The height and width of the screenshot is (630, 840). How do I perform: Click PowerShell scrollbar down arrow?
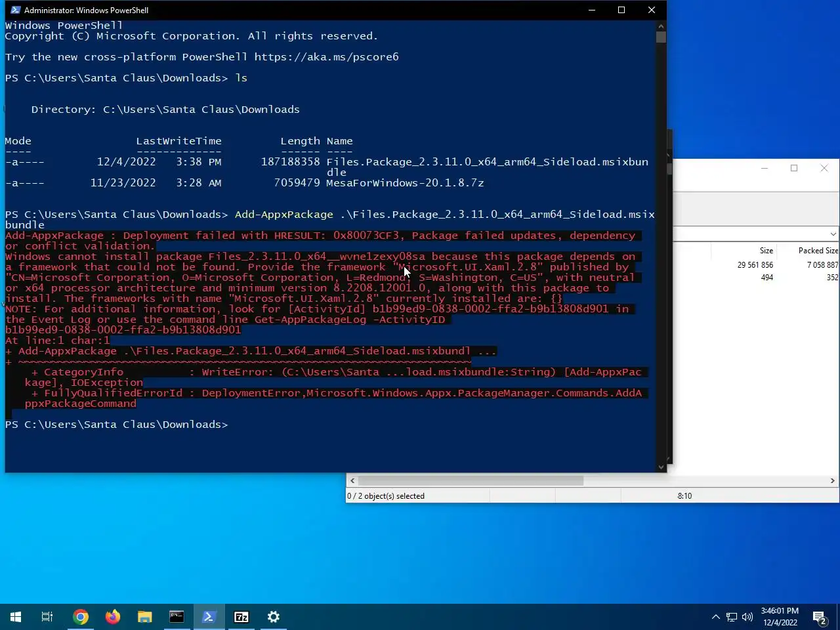point(661,467)
